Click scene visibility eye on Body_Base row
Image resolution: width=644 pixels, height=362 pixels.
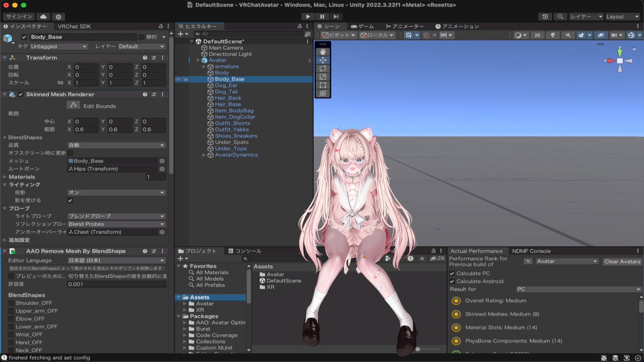point(178,79)
